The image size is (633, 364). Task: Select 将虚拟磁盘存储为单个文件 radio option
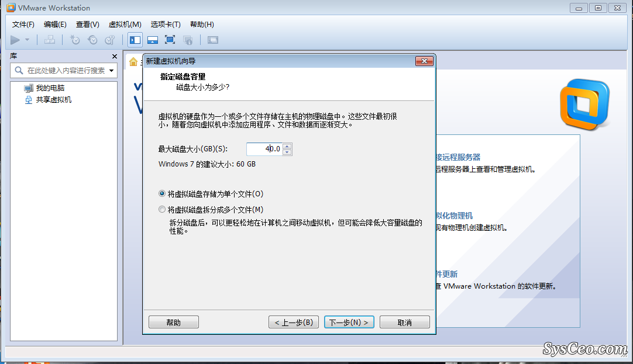tap(162, 194)
